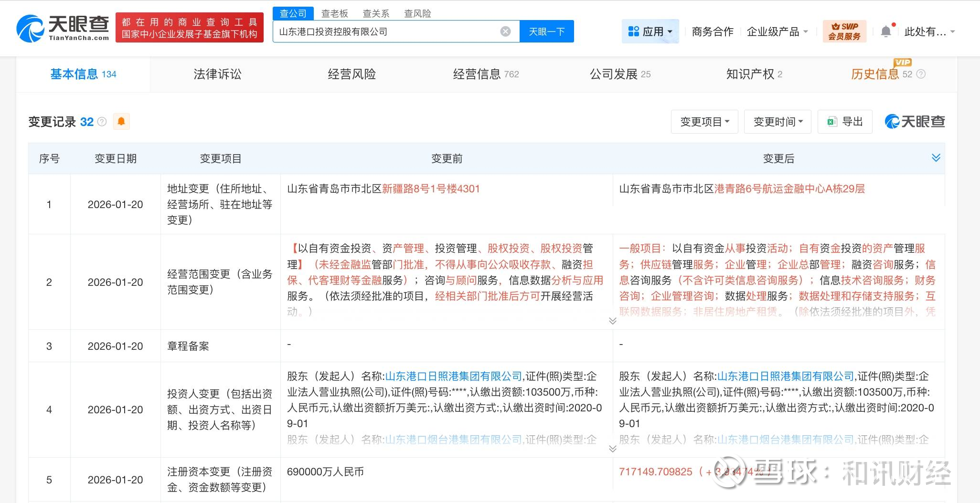Click new address 港青路6号航运金融中心A栋29层 text
The image size is (980, 503).
coord(789,189)
